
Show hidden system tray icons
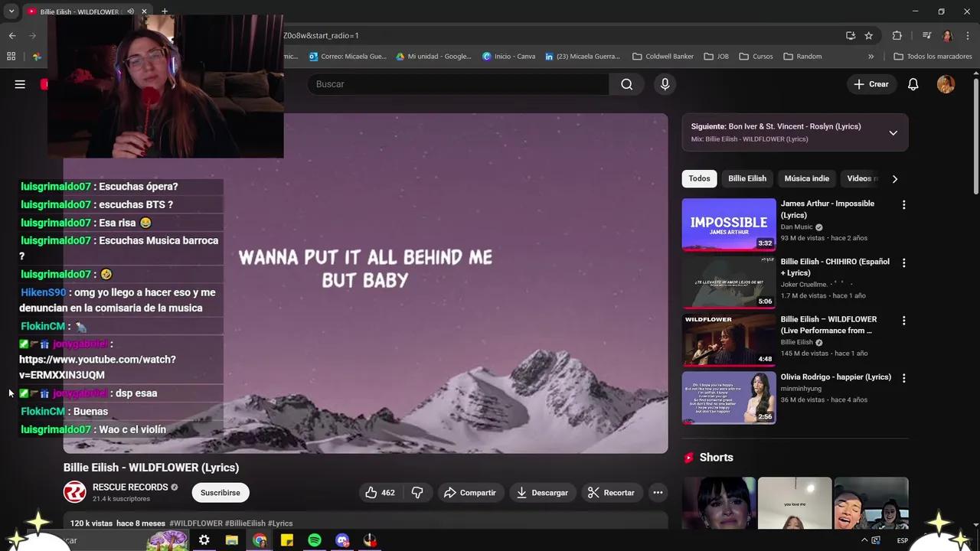(864, 540)
